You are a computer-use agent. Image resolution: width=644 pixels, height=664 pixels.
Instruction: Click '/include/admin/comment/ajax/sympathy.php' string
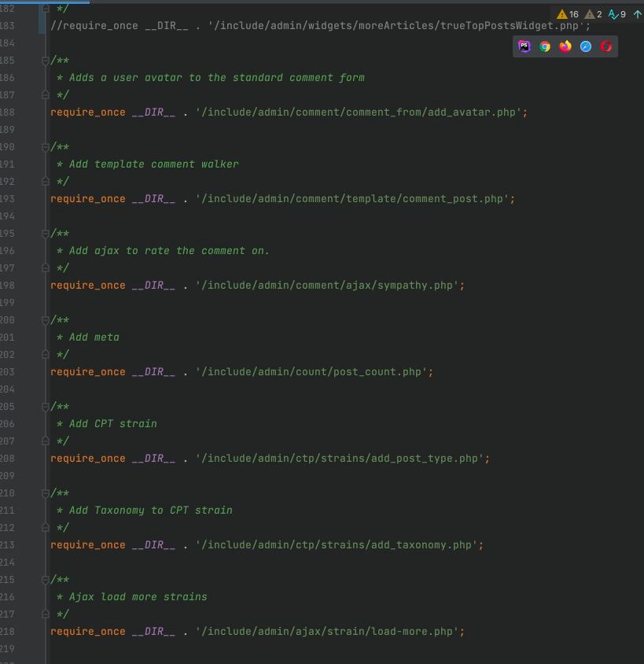(327, 286)
